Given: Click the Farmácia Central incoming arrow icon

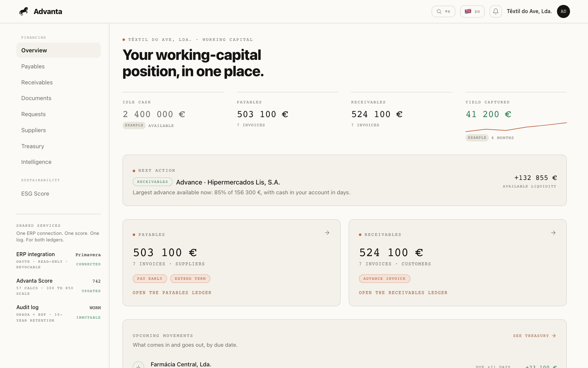Looking at the screenshot, I should coord(139,366).
